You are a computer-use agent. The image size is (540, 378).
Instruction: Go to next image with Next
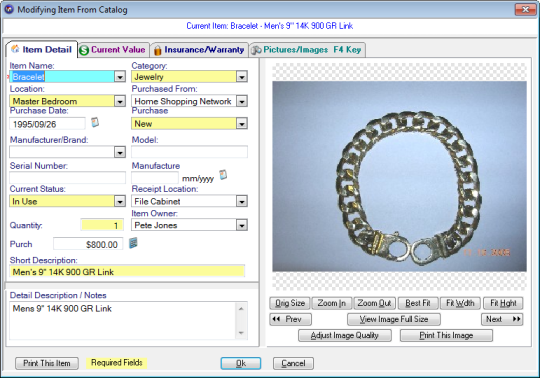point(502,319)
